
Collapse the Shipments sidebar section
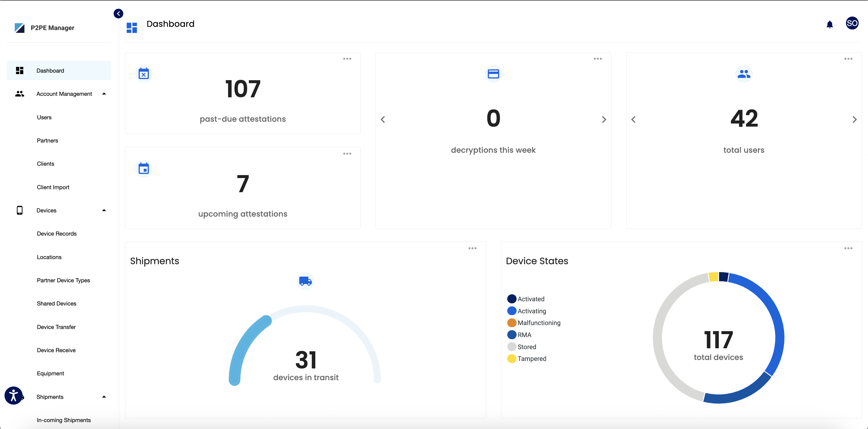coord(104,397)
